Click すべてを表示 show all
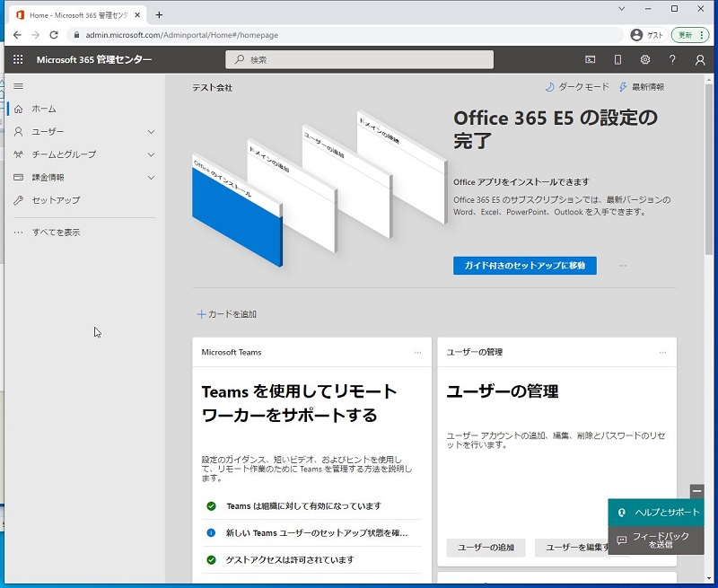This screenshot has width=718, height=588. coord(56,233)
